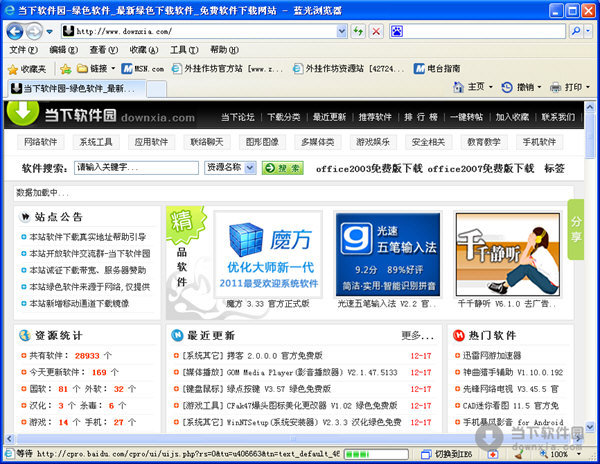Click the browser Forward arrow button

34,31
